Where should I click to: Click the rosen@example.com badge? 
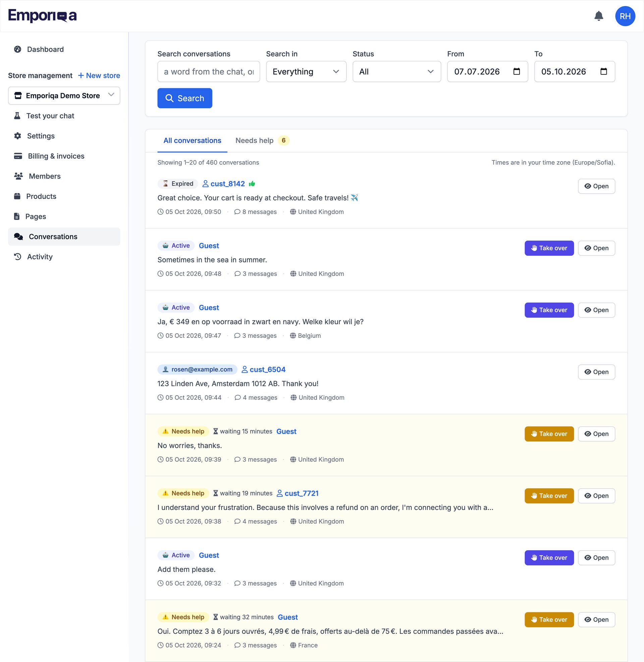pyautogui.click(x=197, y=369)
